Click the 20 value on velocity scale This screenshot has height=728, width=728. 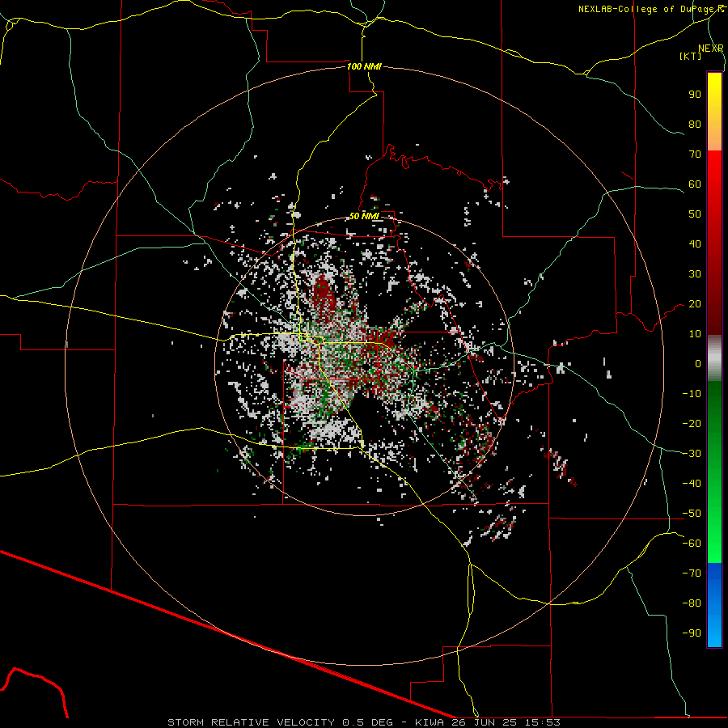pyautogui.click(x=695, y=304)
